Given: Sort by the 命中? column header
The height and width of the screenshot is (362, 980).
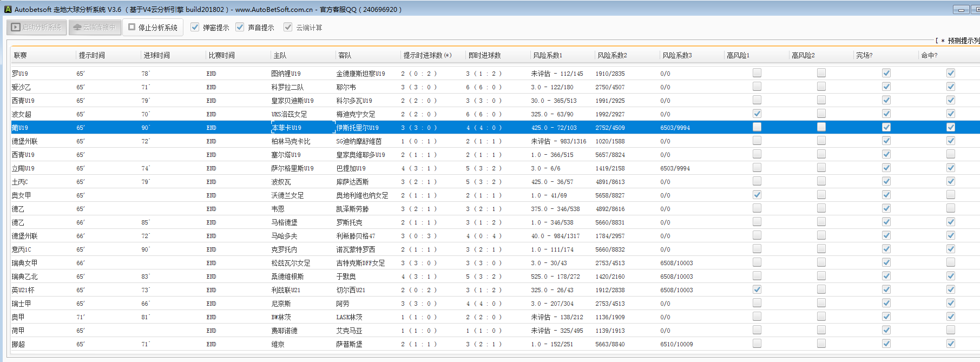Looking at the screenshot, I should [929, 55].
